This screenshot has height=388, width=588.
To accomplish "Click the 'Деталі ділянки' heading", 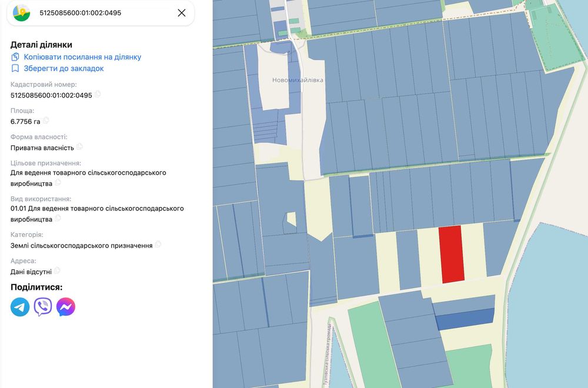I will tap(41, 45).
